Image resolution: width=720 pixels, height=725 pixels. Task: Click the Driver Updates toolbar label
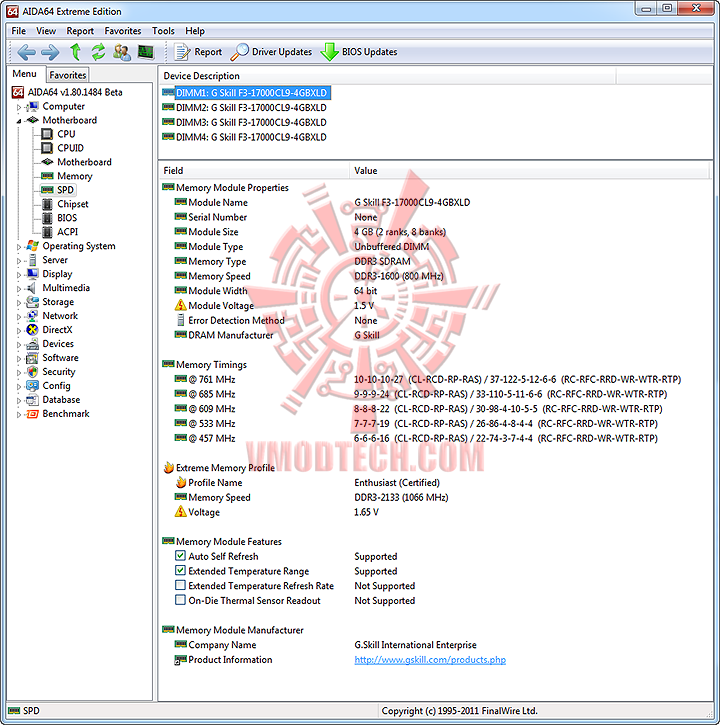(282, 52)
